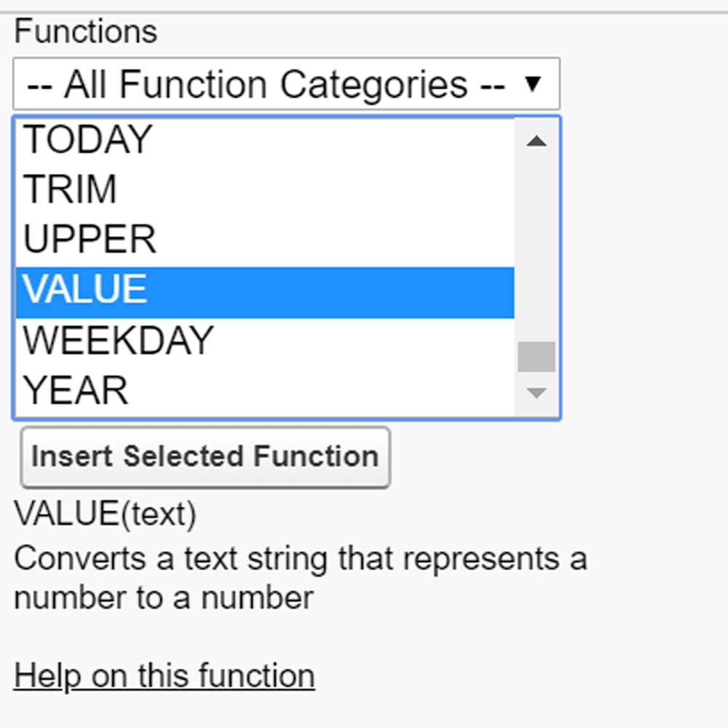The height and width of the screenshot is (728, 728).
Task: Choose the TRIM function entry
Action: pos(71,190)
